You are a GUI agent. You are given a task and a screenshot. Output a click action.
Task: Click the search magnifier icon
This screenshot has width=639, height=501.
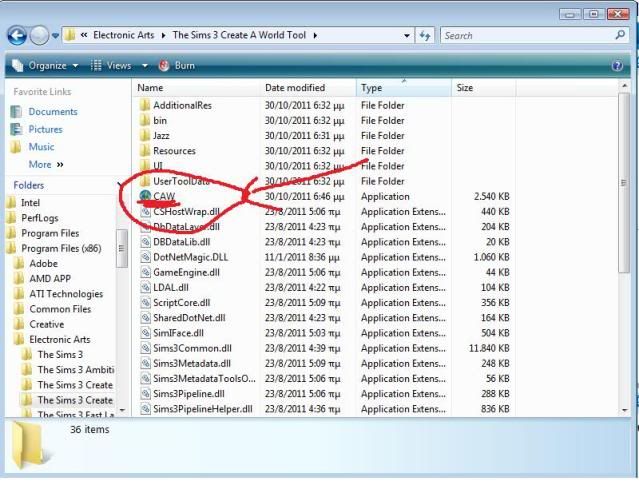[x=620, y=35]
